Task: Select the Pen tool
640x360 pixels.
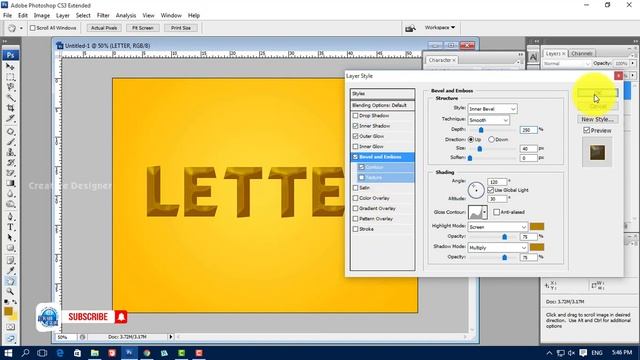Action: coord(11,217)
